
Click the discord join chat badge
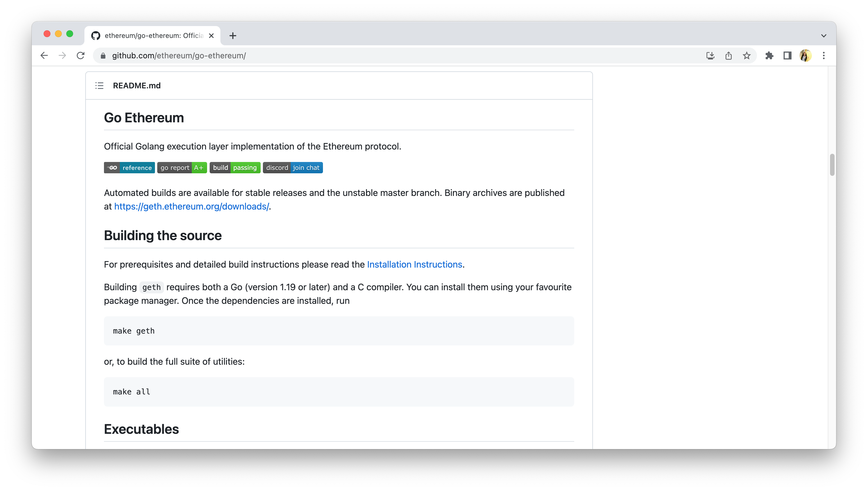tap(292, 168)
